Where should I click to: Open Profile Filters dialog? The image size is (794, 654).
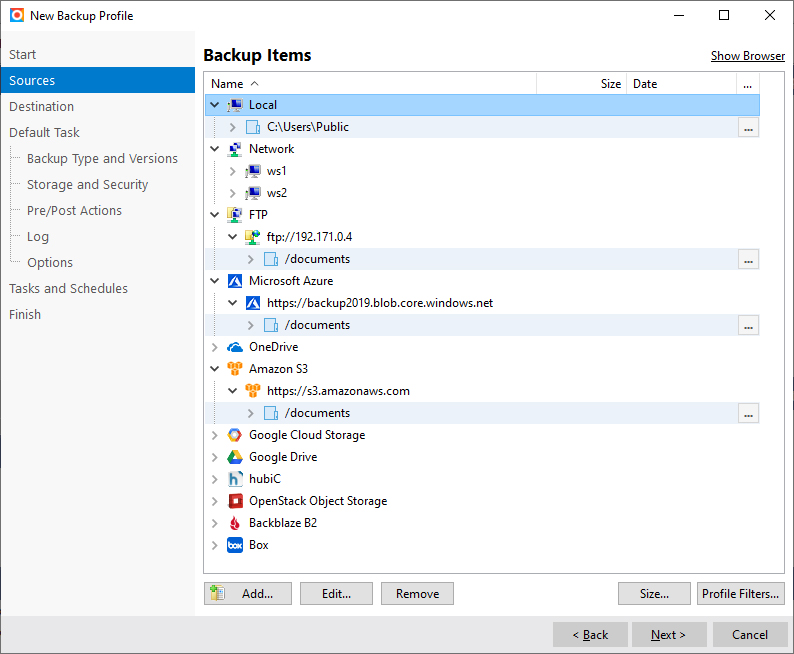[x=740, y=594]
